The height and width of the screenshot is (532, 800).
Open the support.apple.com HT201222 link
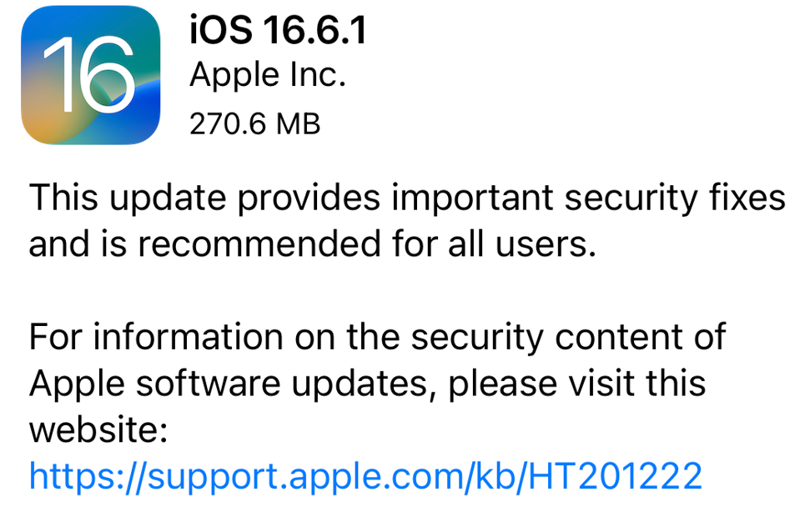365,477
